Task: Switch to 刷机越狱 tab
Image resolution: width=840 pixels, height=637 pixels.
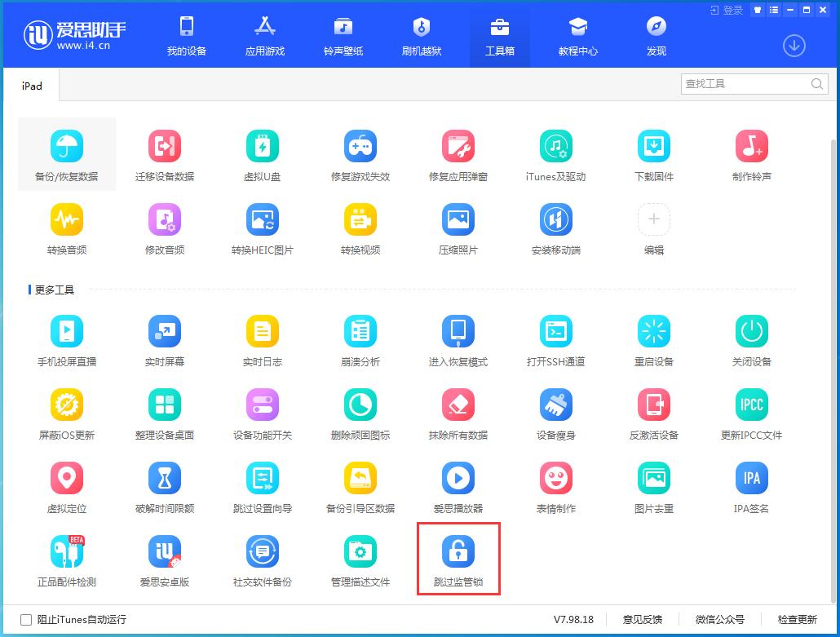Action: (x=422, y=36)
